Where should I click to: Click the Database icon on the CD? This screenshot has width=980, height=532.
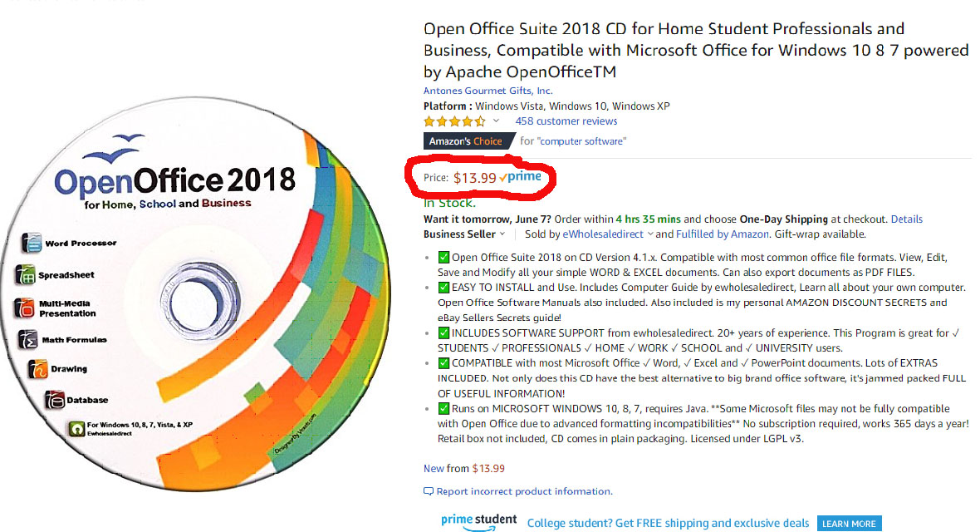[x=54, y=400]
